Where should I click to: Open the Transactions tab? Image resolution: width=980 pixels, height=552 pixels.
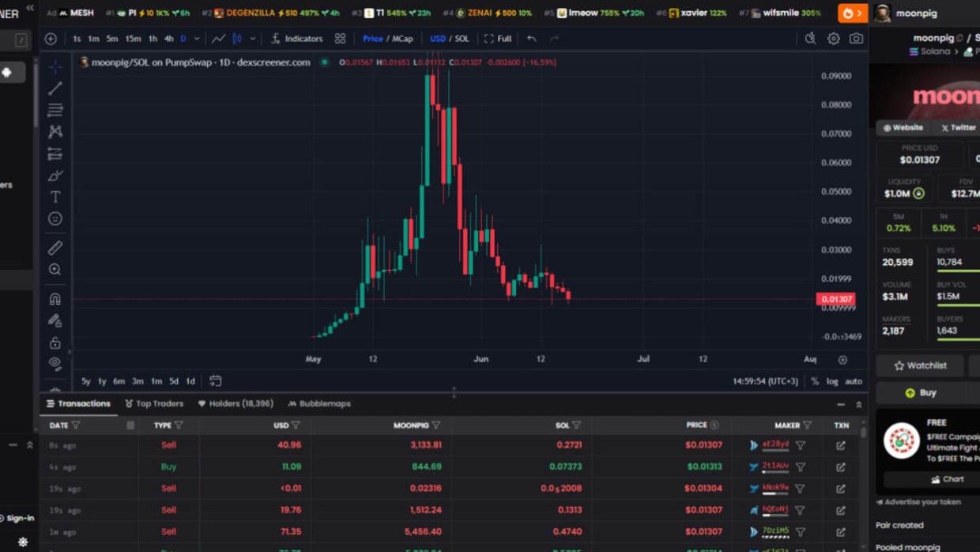coord(78,404)
